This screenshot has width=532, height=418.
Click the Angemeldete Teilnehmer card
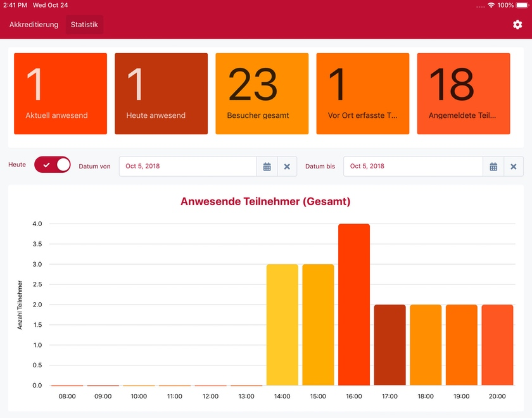pyautogui.click(x=463, y=93)
